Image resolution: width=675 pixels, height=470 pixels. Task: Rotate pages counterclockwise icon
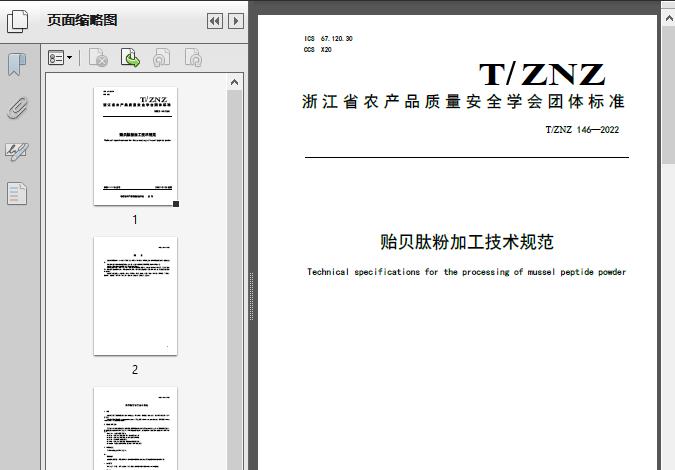point(161,58)
